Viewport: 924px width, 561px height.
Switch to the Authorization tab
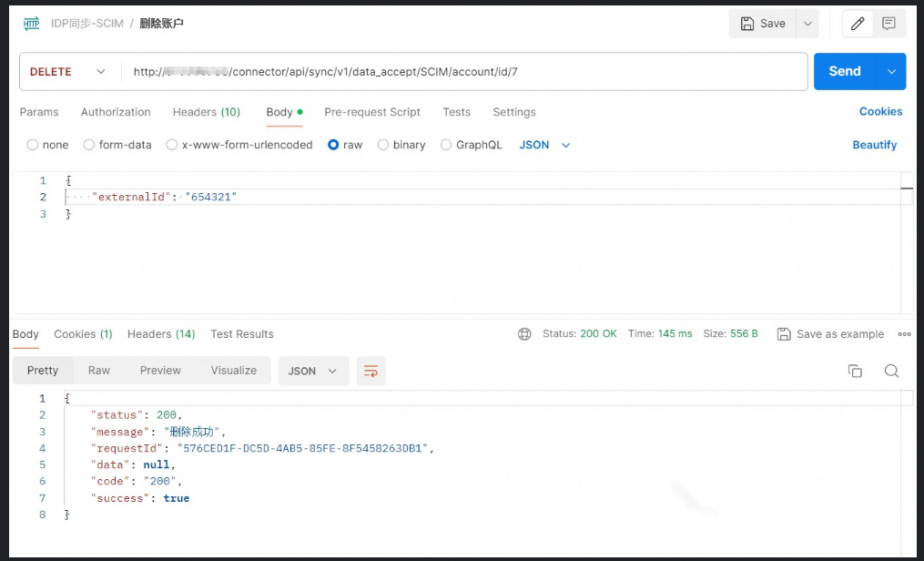tap(116, 112)
